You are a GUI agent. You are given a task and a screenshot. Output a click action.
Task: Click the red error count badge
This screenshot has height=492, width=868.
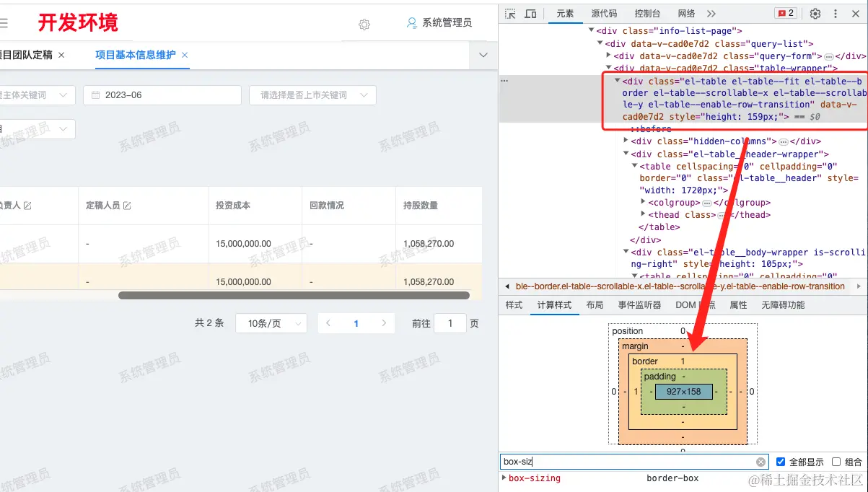(x=785, y=14)
